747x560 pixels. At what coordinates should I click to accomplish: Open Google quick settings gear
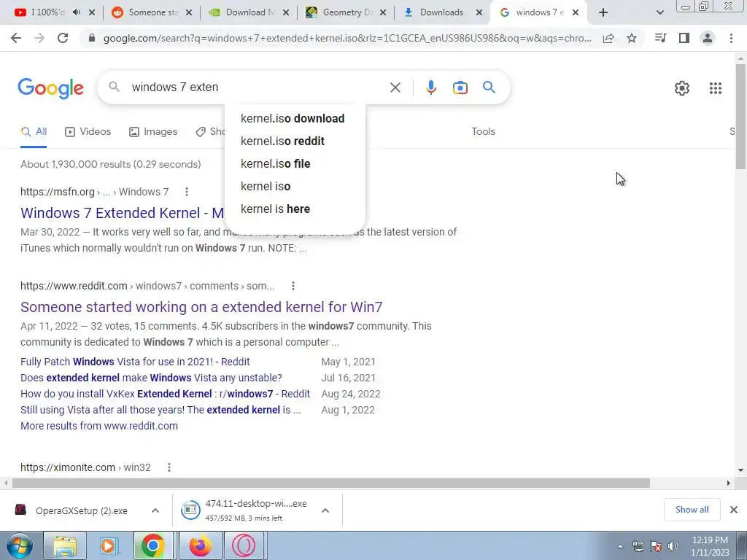pos(682,88)
